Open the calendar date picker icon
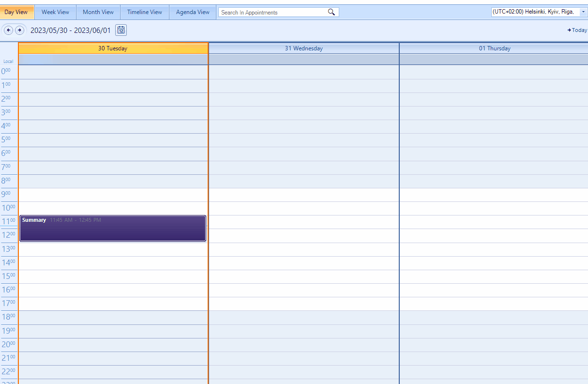 [121, 30]
